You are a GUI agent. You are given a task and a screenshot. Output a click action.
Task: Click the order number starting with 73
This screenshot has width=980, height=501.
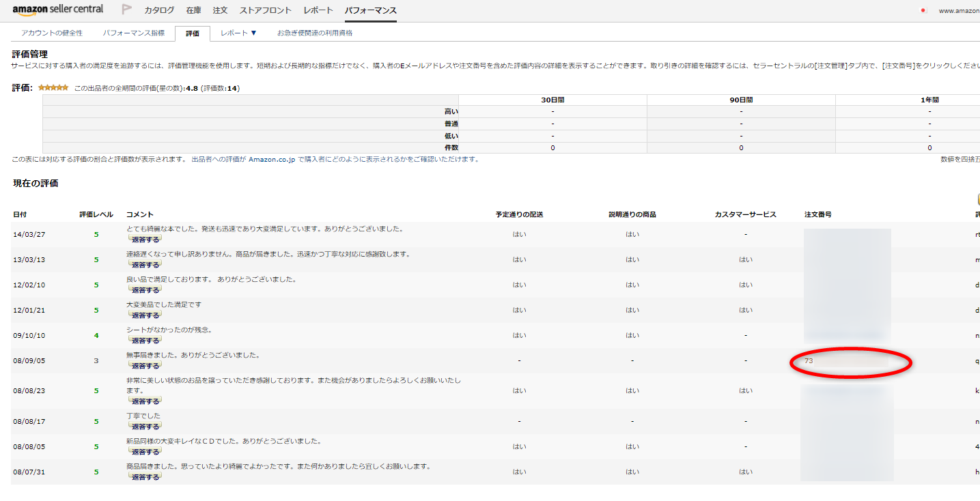pos(809,360)
